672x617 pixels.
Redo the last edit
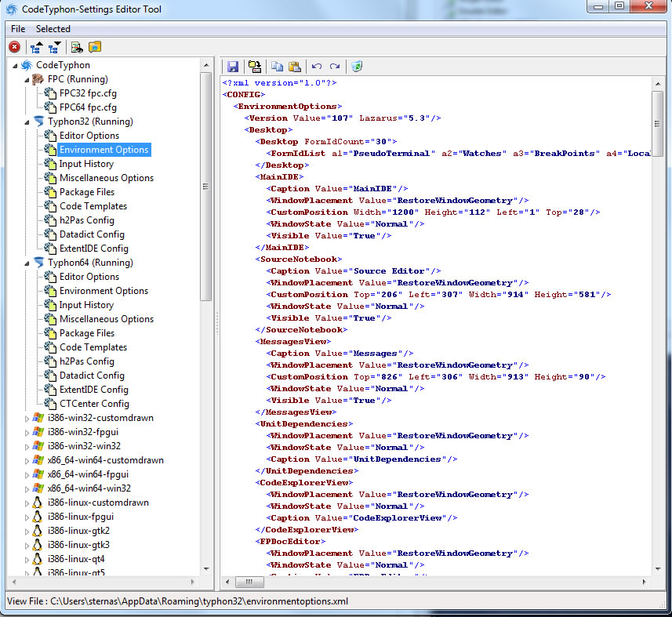(x=335, y=67)
